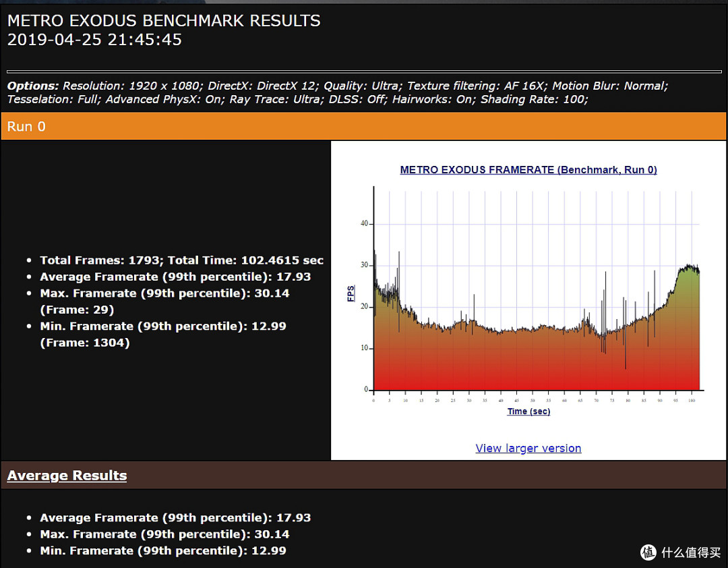Click the Metro Exodus Framerate chart title
This screenshot has height=568, width=728.
(528, 169)
